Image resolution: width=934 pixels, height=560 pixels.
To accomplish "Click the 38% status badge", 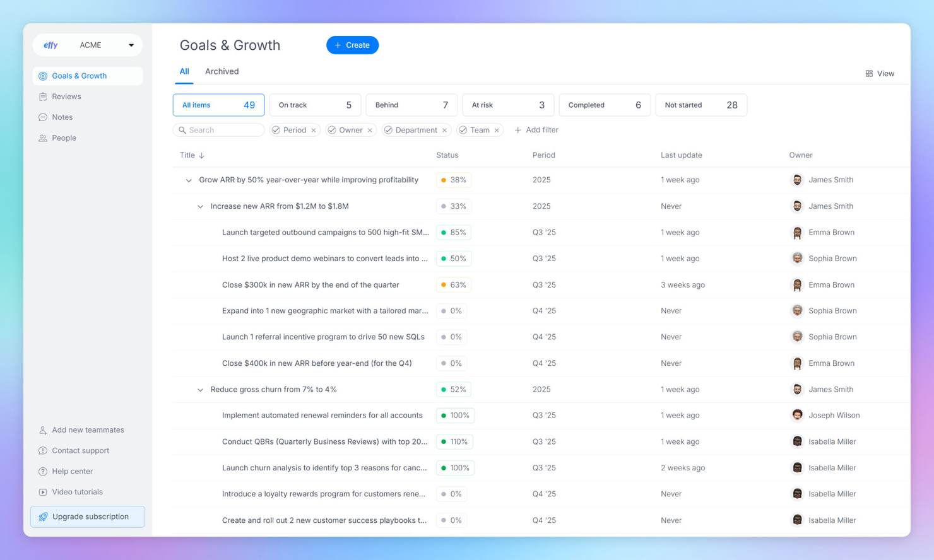I will point(454,180).
